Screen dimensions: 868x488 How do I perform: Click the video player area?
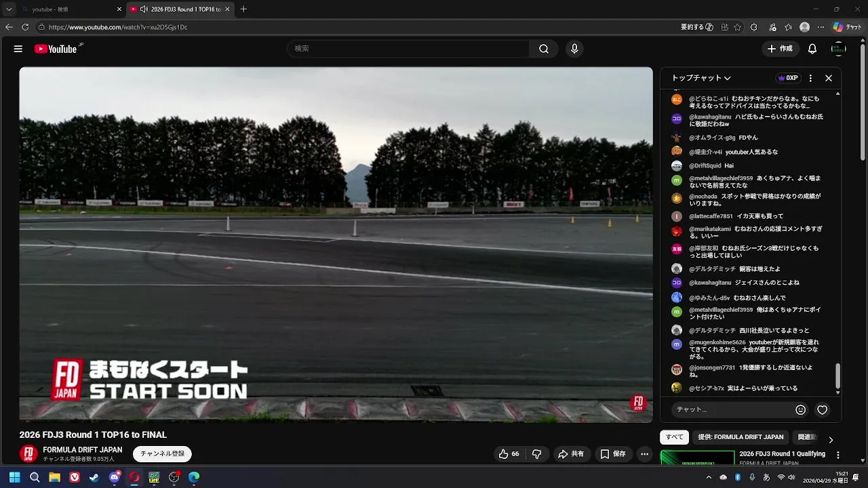click(336, 245)
